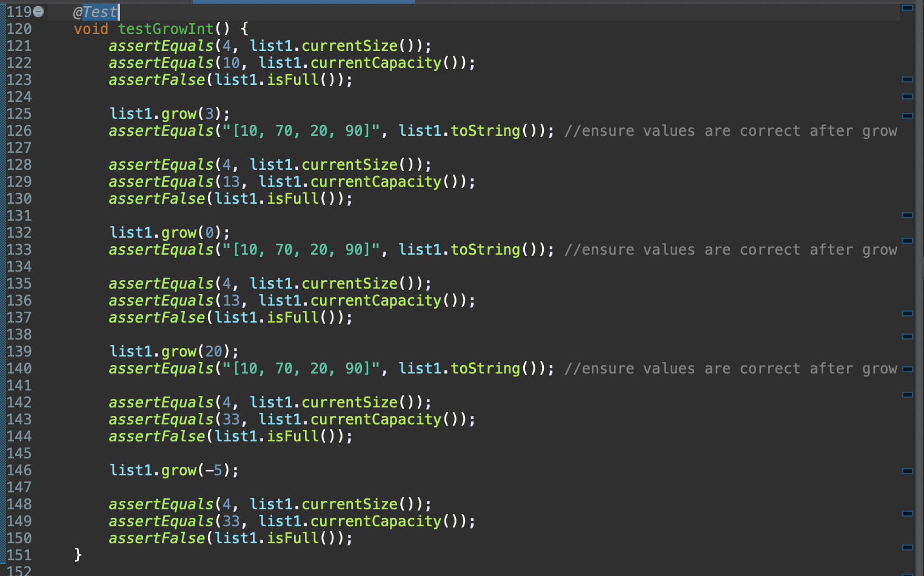Click the overview ruler marker beside line 123
Viewport: 924px width, 576px height.
point(908,79)
